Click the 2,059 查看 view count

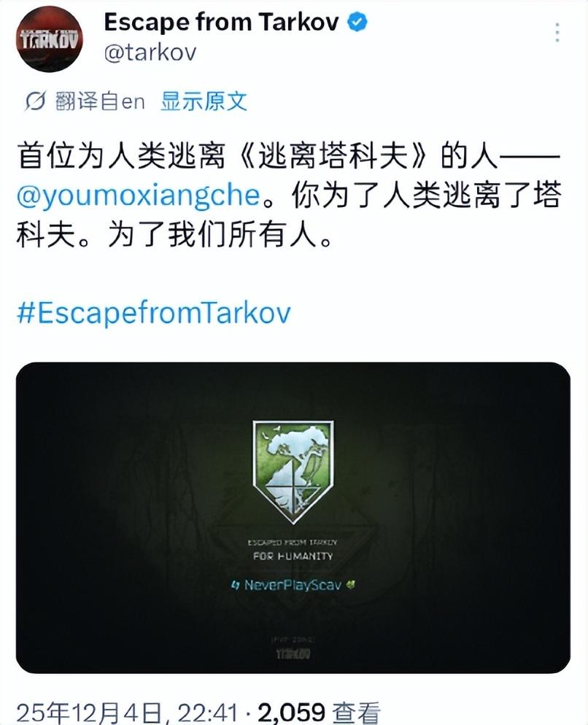(x=320, y=713)
